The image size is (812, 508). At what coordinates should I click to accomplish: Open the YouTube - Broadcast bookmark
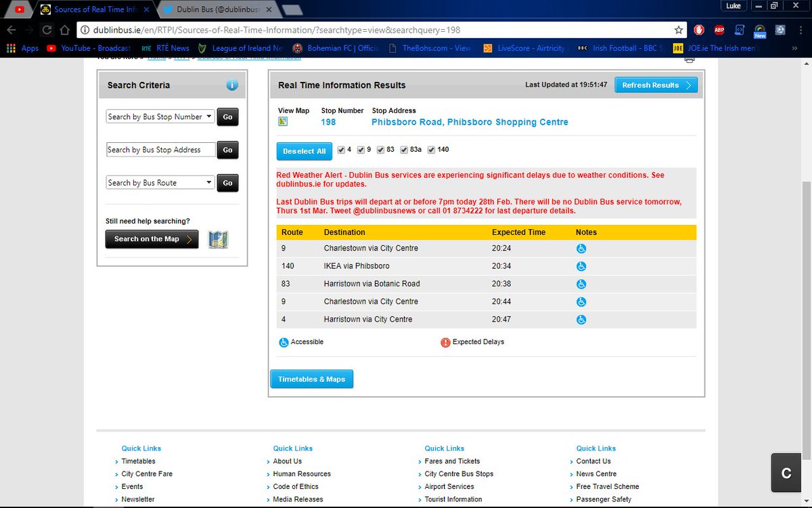tap(89, 48)
